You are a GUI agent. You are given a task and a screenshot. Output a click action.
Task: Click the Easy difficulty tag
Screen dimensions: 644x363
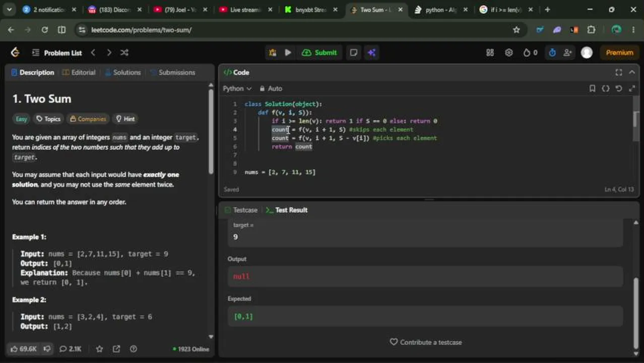[x=21, y=119]
